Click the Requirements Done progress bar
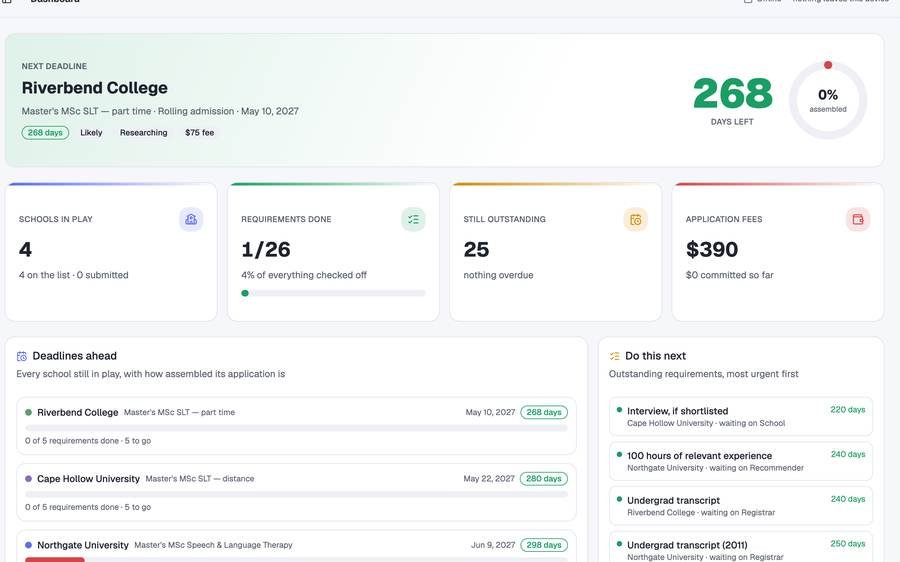Screen dimensions: 900x562 (333, 293)
